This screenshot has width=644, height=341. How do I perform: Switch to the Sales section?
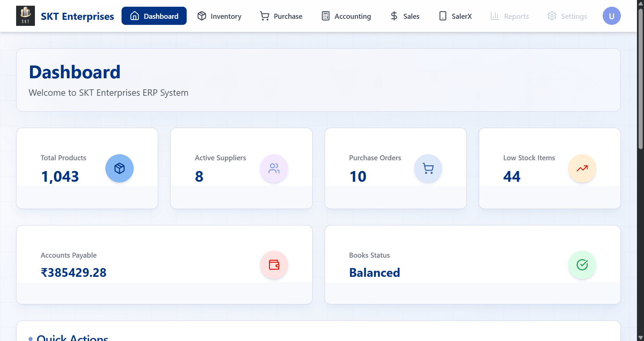[405, 16]
